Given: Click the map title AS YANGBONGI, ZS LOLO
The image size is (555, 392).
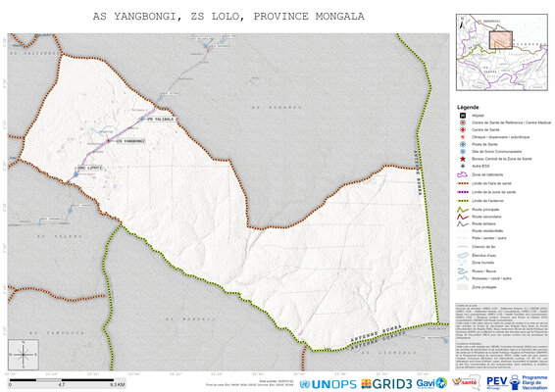Looking at the screenshot, I should coord(228,17).
